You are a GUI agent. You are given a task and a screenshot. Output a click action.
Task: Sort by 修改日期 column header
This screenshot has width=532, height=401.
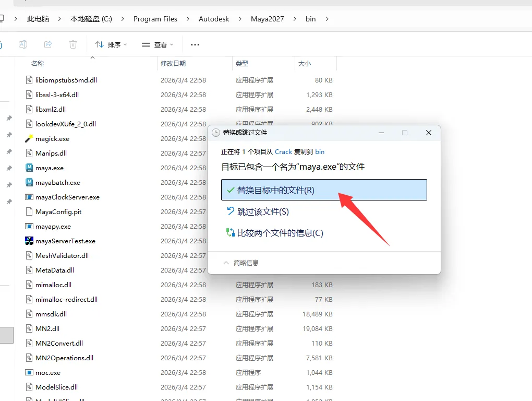(x=173, y=64)
